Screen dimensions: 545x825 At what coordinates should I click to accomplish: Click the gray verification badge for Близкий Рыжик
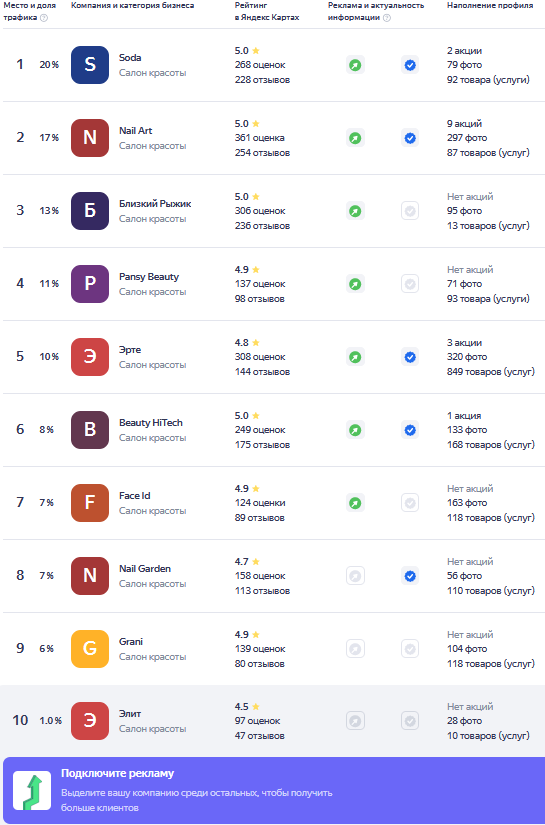pos(410,211)
